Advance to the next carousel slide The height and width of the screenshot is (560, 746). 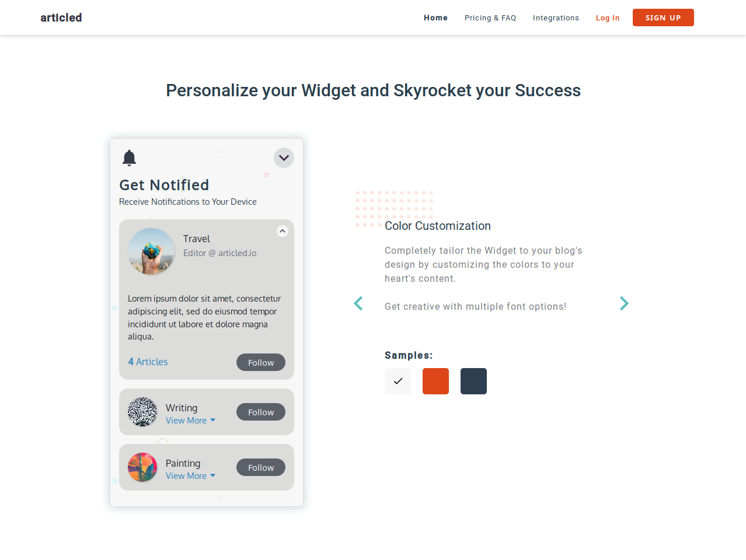point(624,303)
